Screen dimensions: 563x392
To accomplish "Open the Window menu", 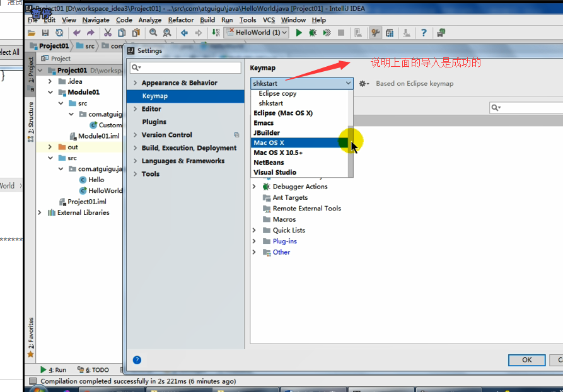I will (293, 20).
